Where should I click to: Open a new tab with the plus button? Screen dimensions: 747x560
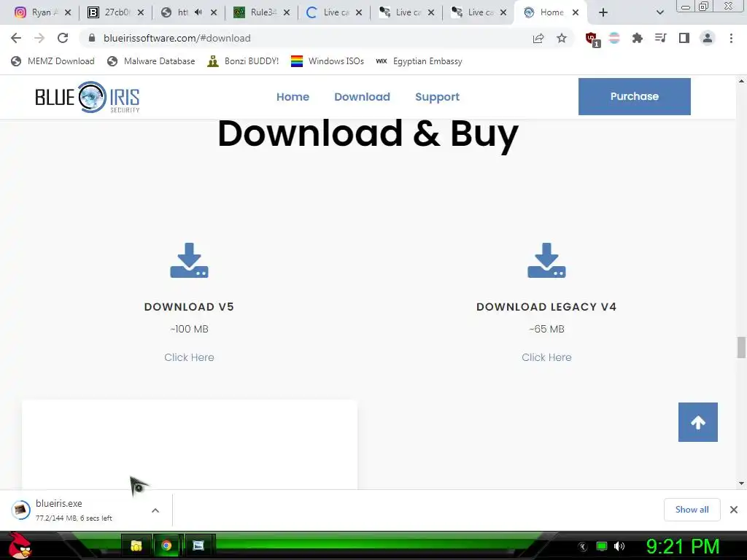pyautogui.click(x=603, y=12)
